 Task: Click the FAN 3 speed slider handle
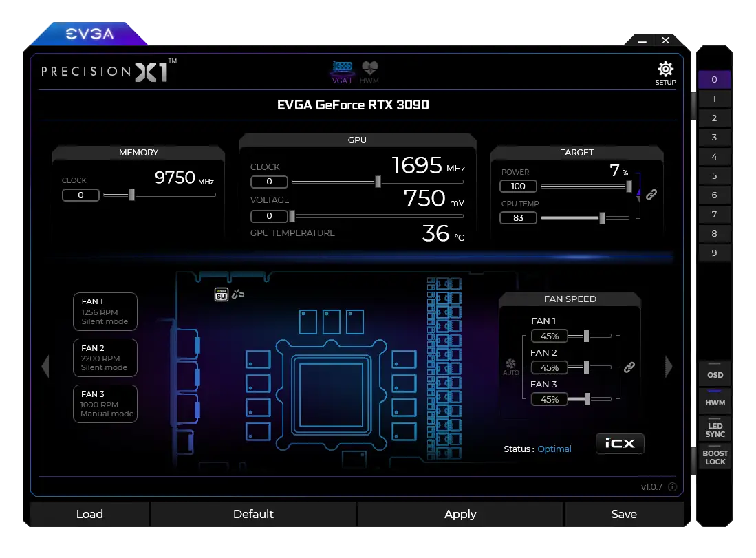(x=587, y=399)
